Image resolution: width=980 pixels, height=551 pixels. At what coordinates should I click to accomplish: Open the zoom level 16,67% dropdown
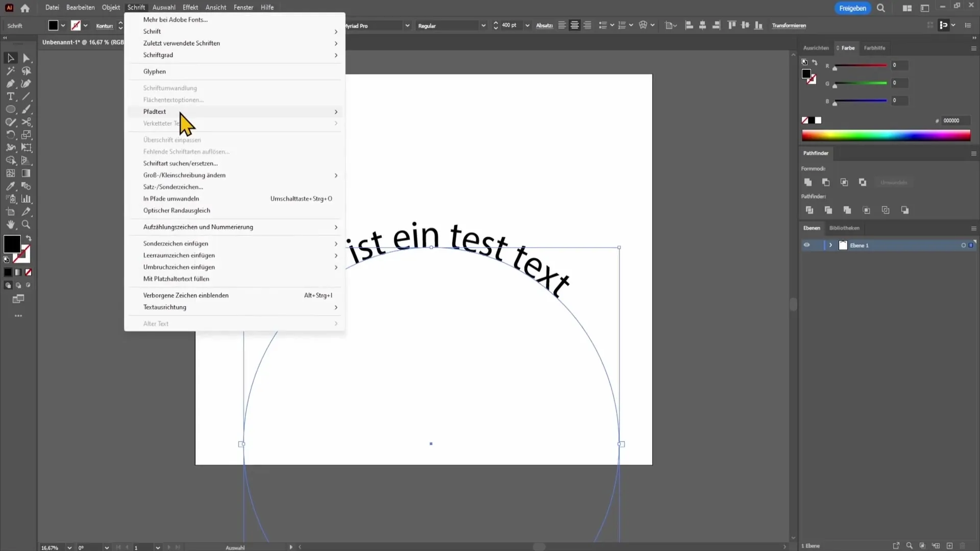click(69, 547)
